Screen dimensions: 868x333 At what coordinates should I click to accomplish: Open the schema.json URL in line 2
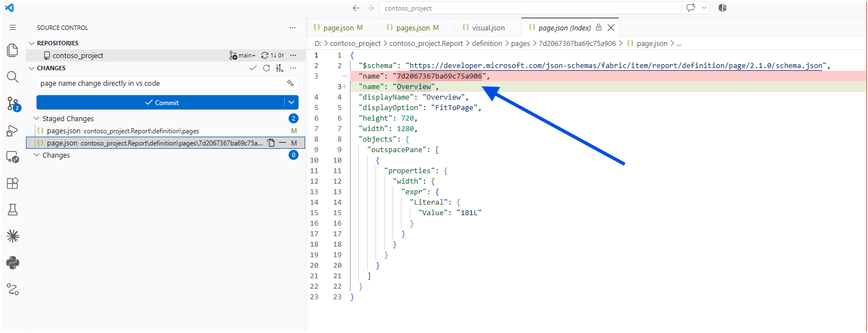pos(616,65)
